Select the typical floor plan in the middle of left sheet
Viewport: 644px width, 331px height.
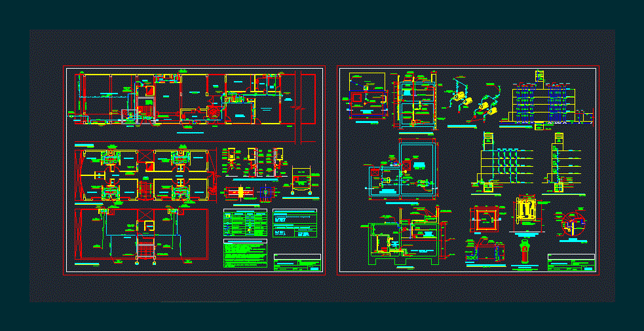pos(145,175)
